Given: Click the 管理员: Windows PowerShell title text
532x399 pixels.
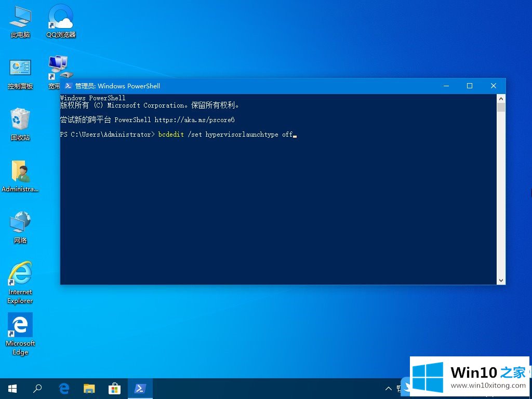Looking at the screenshot, I should 117,86.
